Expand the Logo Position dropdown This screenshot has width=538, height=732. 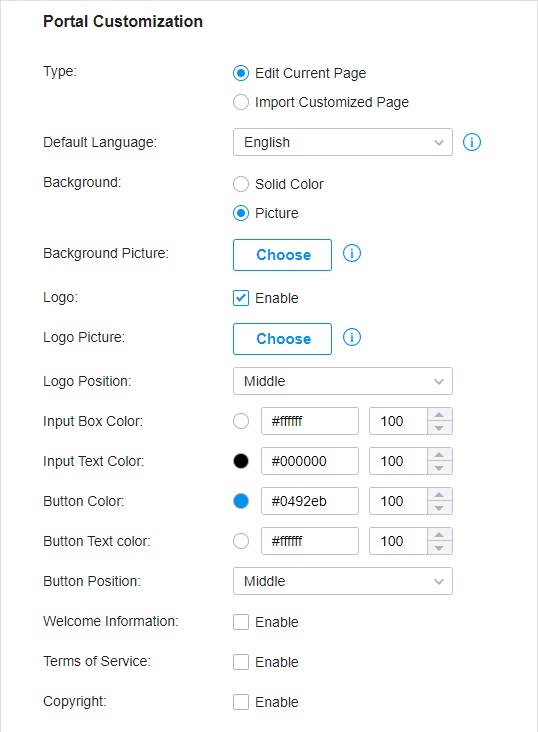click(x=343, y=381)
